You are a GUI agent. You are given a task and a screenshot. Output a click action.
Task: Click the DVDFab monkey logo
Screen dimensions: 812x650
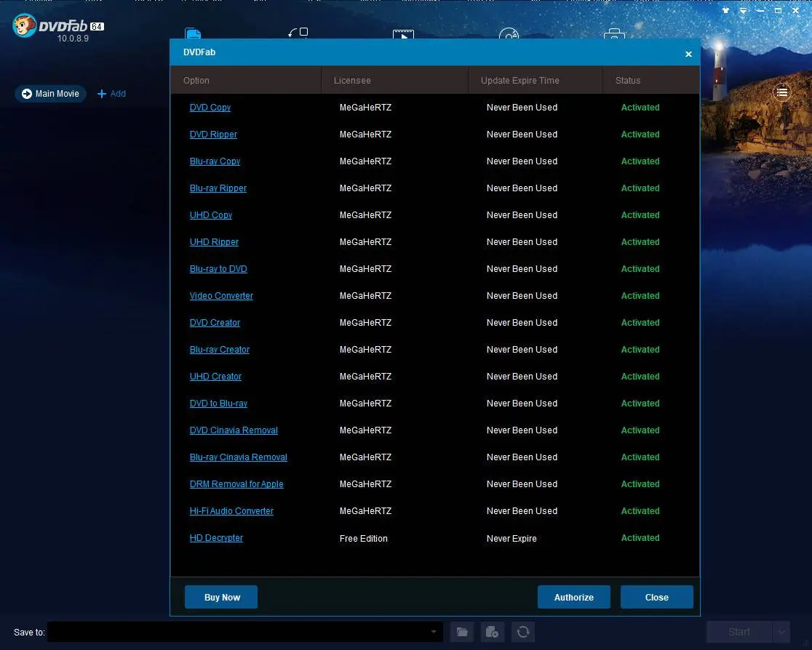(x=24, y=26)
